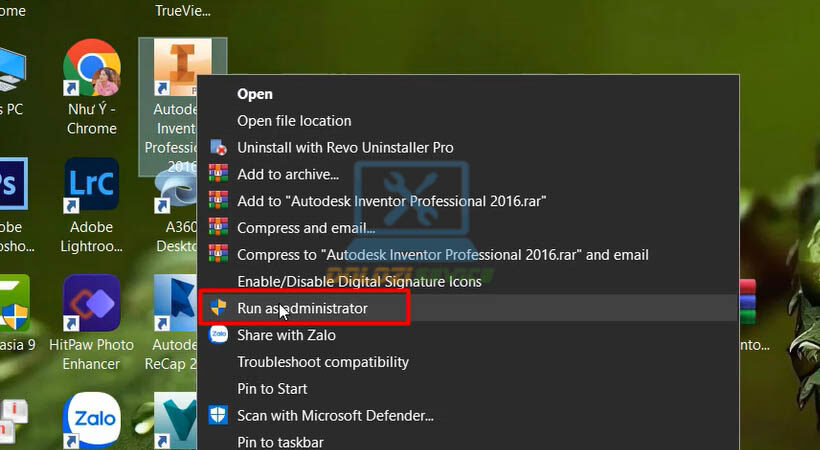Choose Open from the context menu
The height and width of the screenshot is (450, 820).
coord(255,94)
